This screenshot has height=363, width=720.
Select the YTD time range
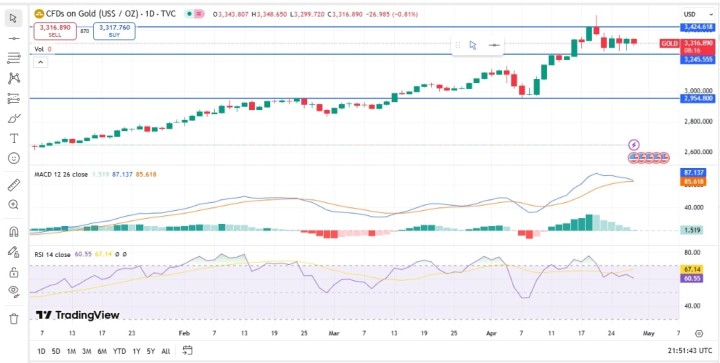[119, 351]
